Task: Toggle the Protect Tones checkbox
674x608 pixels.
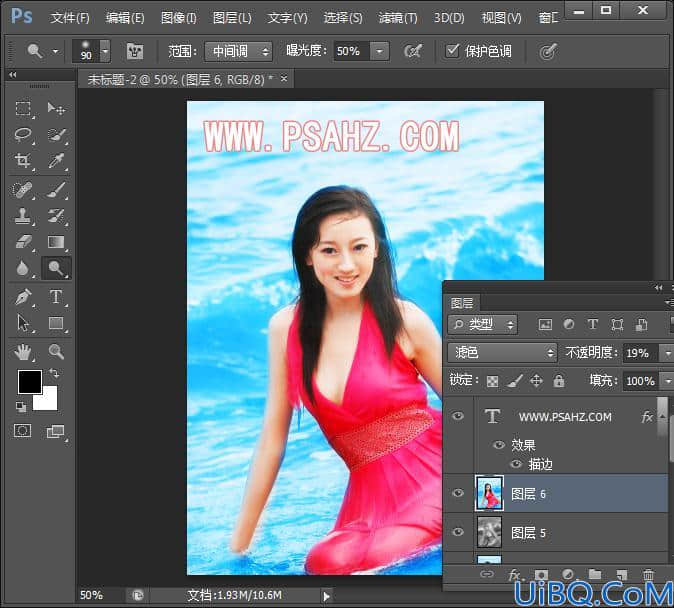Action: point(452,51)
